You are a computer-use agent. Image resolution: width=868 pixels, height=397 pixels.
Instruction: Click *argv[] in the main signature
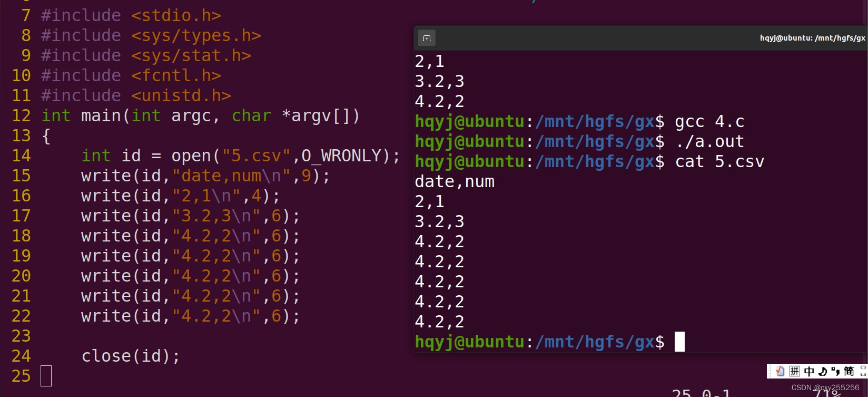[x=316, y=115]
